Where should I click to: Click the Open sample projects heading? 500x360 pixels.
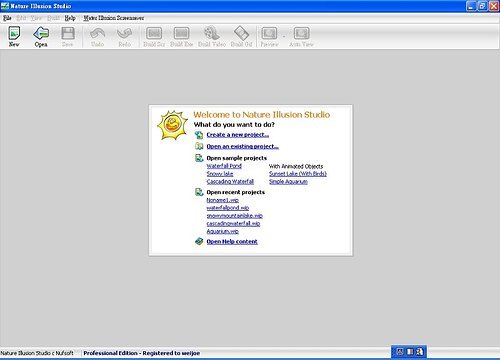tap(237, 158)
